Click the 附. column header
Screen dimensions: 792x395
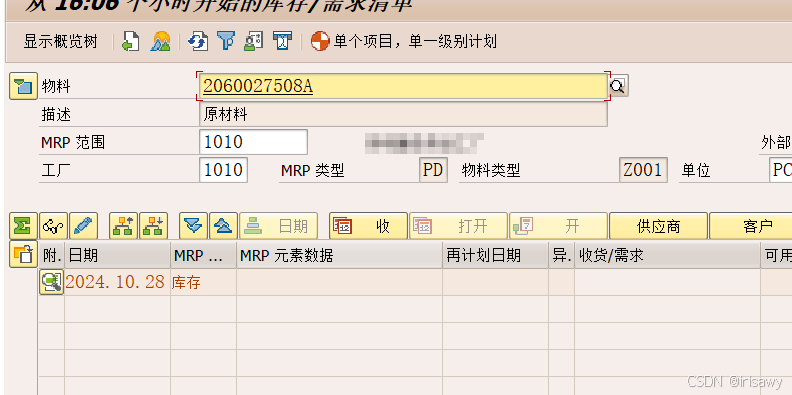point(52,255)
